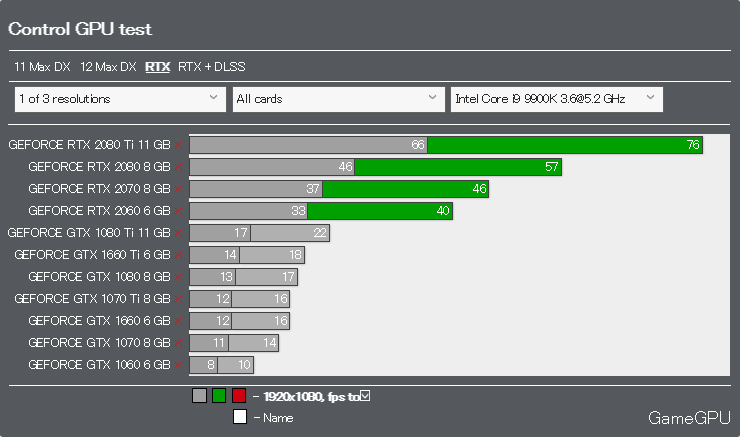Click the GEFORCE RTX 2060 6 GB label
This screenshot has height=437, width=740.
pos(99,210)
